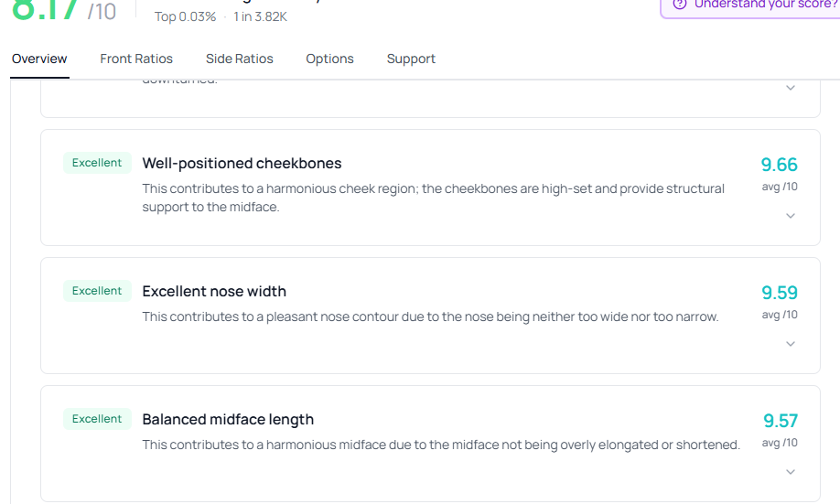Click the Excellent badge on midface length card
Viewport: 840px width, 504px height.
(x=97, y=419)
